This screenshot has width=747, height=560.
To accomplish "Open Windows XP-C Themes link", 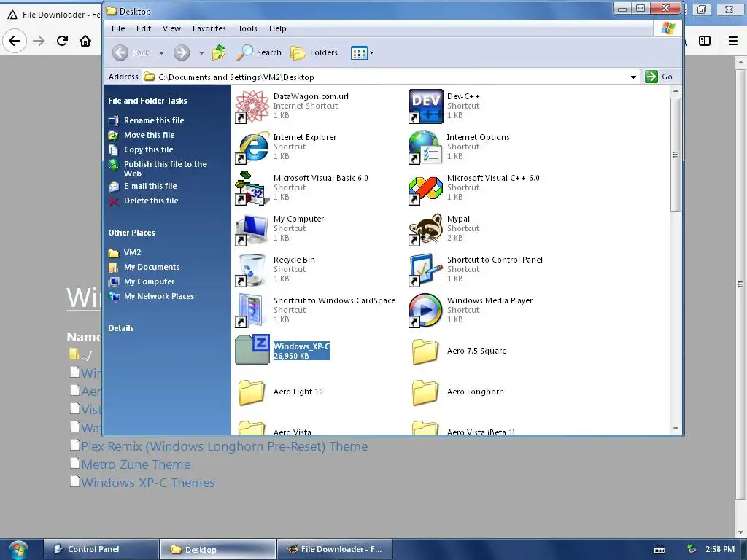I will point(147,483).
